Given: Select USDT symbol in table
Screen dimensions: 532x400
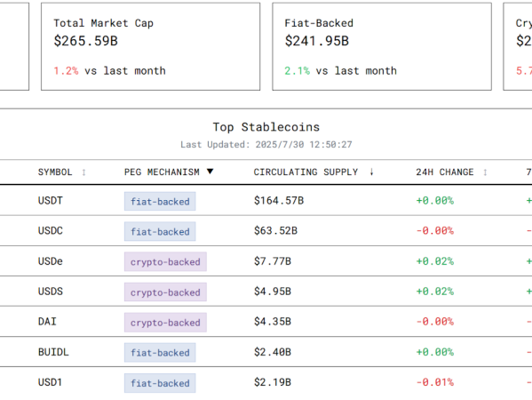Looking at the screenshot, I should (x=51, y=201).
